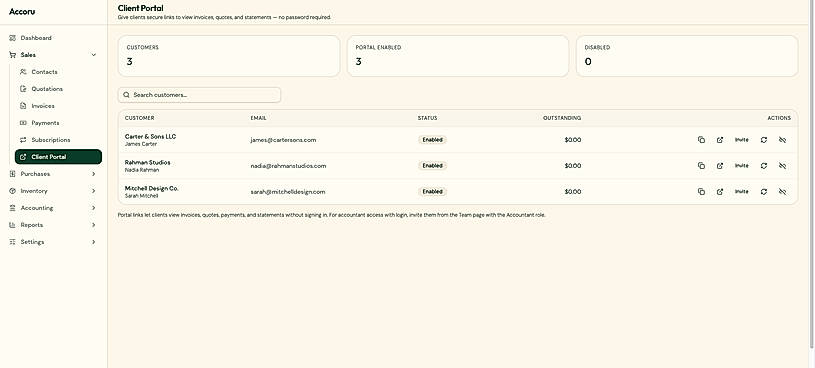Focus the Search customers field

click(x=199, y=95)
